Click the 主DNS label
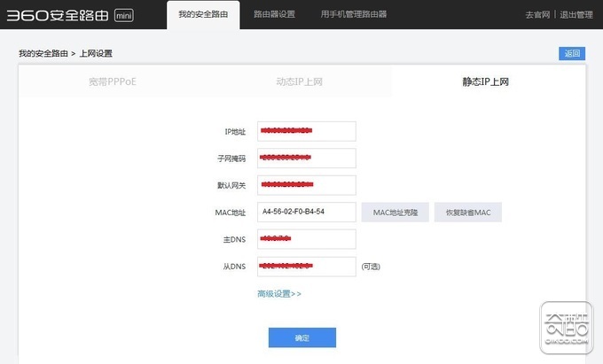 (x=234, y=240)
